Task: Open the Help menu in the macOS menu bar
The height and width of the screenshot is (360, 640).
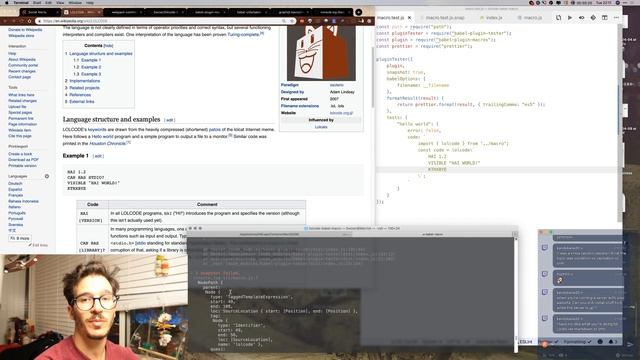Action: tap(90, 2)
